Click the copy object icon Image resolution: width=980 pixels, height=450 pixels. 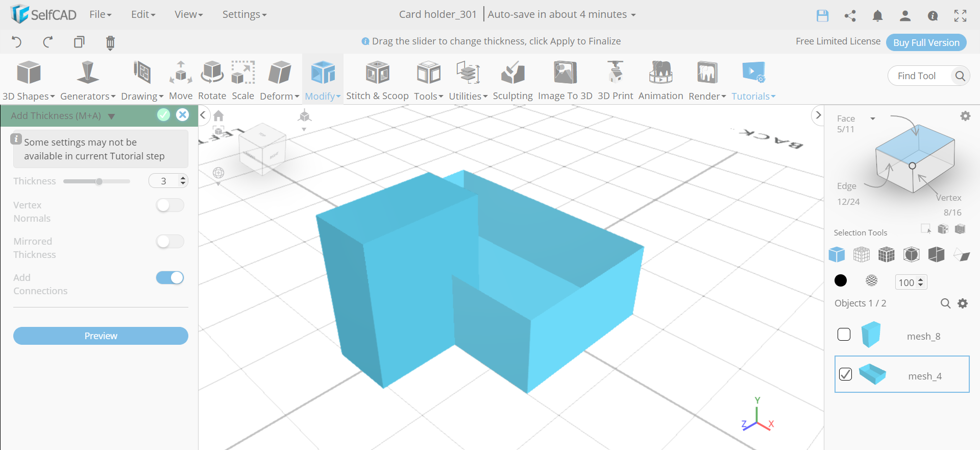(x=79, y=42)
